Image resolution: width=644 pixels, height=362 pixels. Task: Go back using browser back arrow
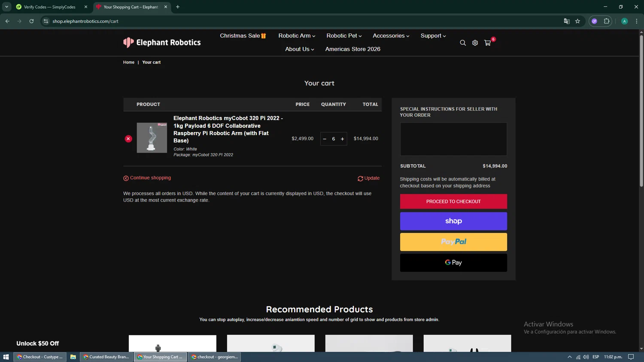point(7,21)
